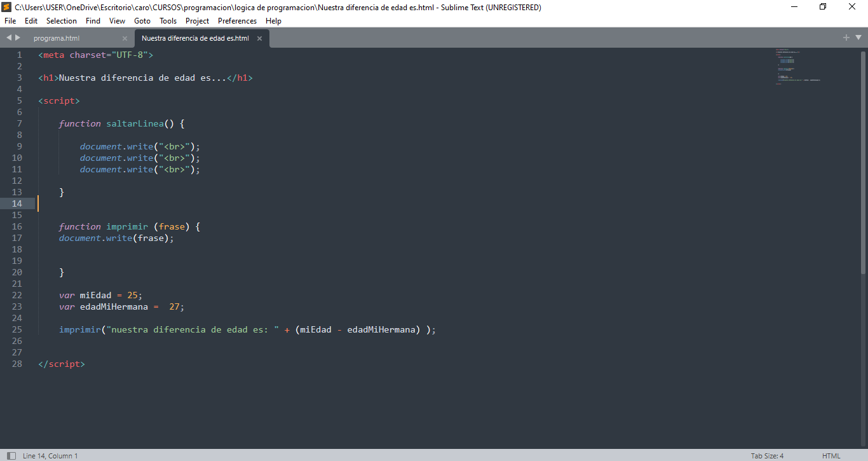Change indentation via Tab Size: 4
The width and height of the screenshot is (868, 461).
pos(767,456)
